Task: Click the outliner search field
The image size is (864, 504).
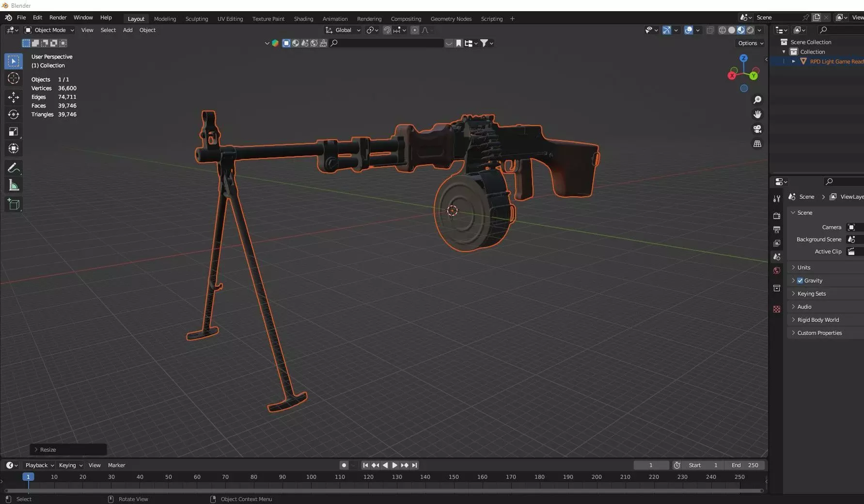Action: pyautogui.click(x=841, y=30)
